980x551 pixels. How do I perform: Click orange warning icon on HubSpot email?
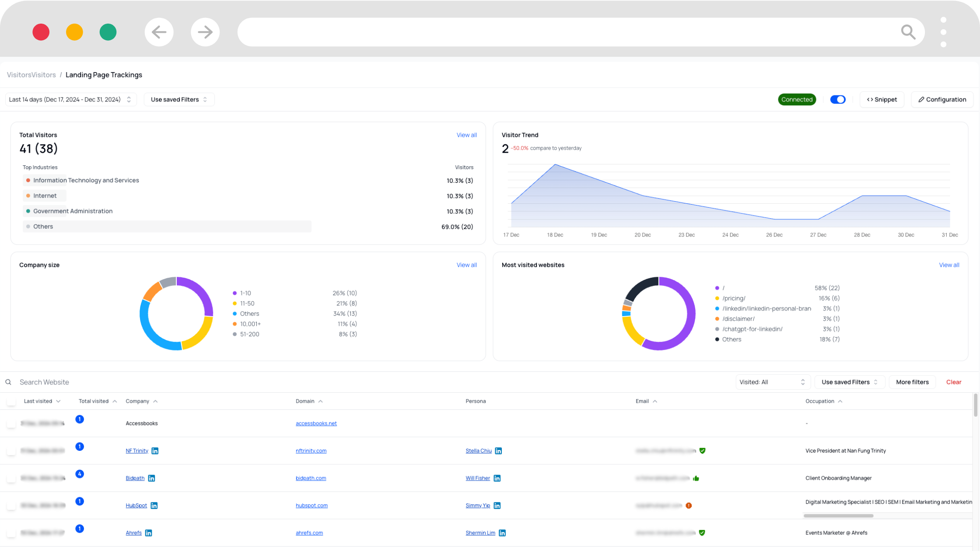[689, 506]
